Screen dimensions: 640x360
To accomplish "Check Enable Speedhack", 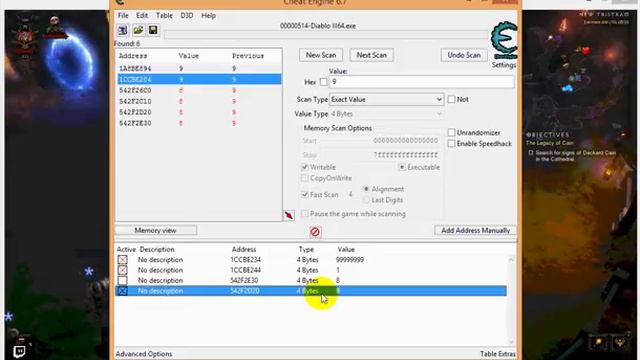I will [451, 144].
